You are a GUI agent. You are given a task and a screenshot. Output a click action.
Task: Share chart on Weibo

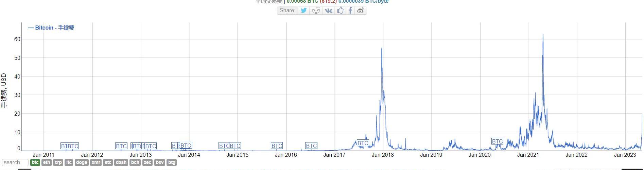coord(361,11)
